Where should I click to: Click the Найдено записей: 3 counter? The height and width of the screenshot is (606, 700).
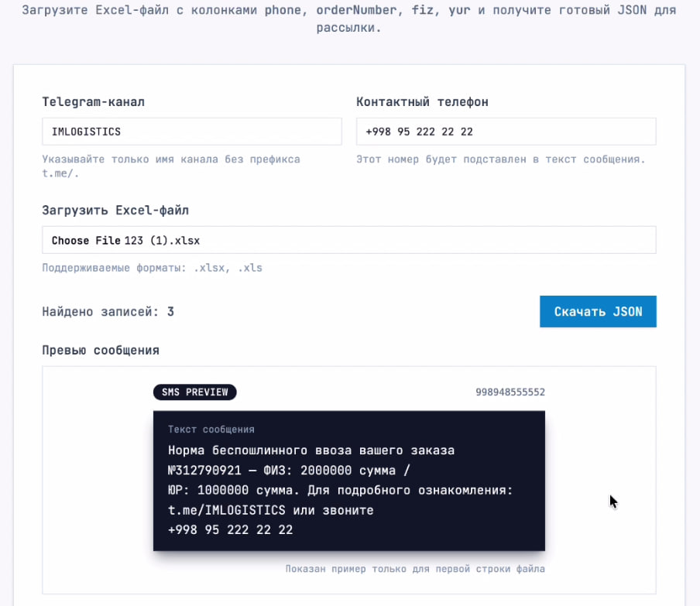pos(108,312)
